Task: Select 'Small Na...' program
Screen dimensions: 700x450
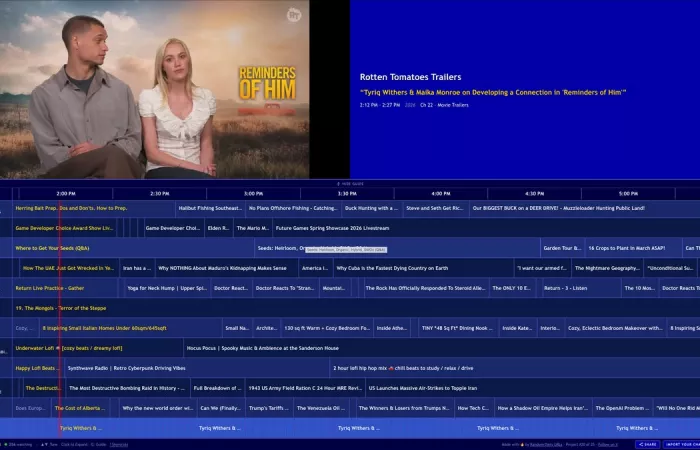Action: [x=237, y=328]
